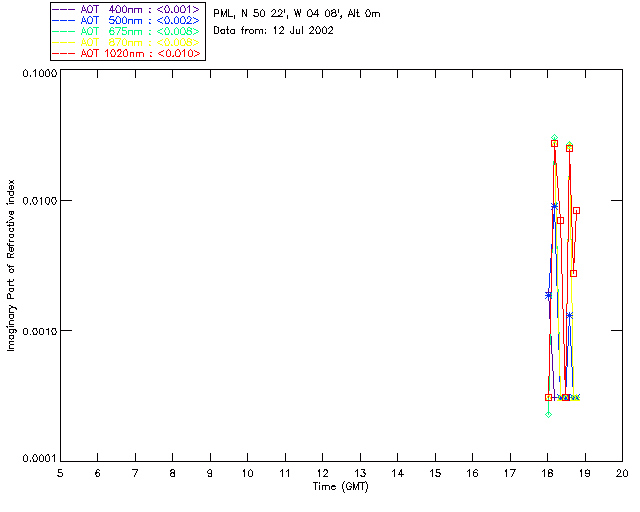The image size is (640, 512).
Task: Click the highest blue asterisk data point
Action: click(554, 206)
